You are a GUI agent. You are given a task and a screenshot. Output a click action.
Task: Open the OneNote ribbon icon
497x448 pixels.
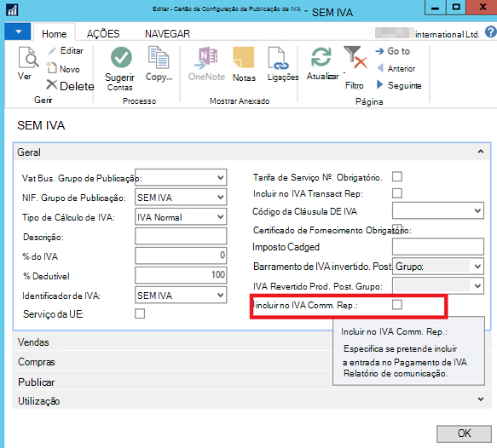[206, 58]
